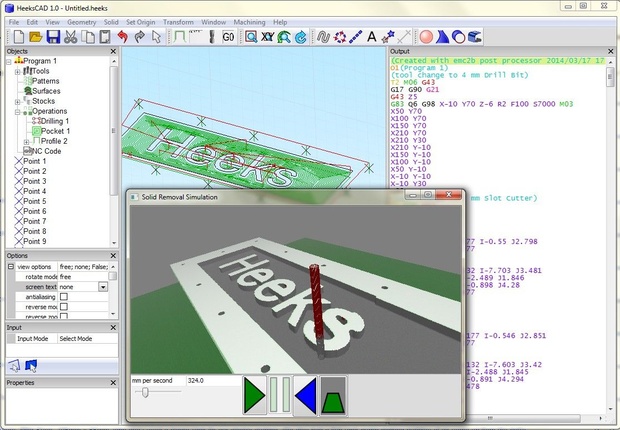Select Point 5 in Objects tree
Viewport: 620px width, 430px height.
[x=30, y=201]
